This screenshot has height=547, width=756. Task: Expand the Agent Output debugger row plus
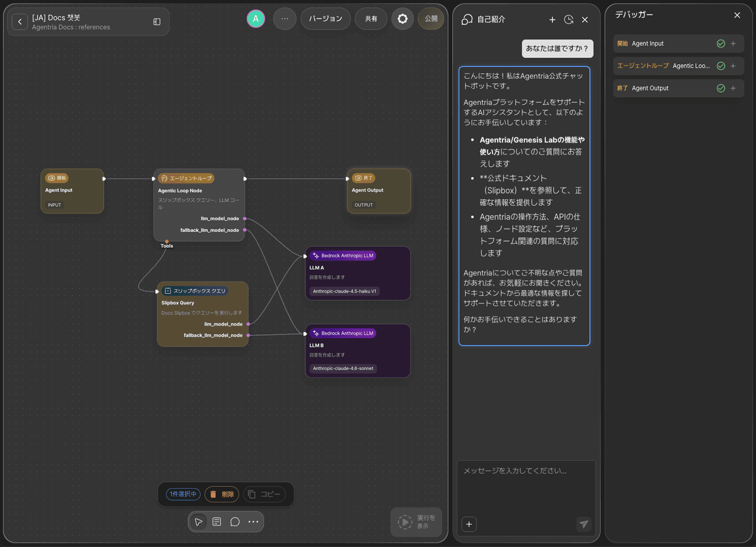733,88
